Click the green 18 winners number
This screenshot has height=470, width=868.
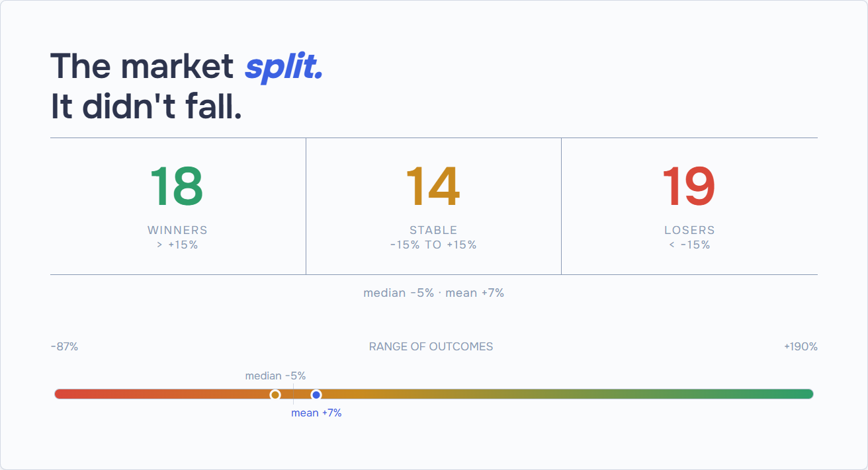177,186
